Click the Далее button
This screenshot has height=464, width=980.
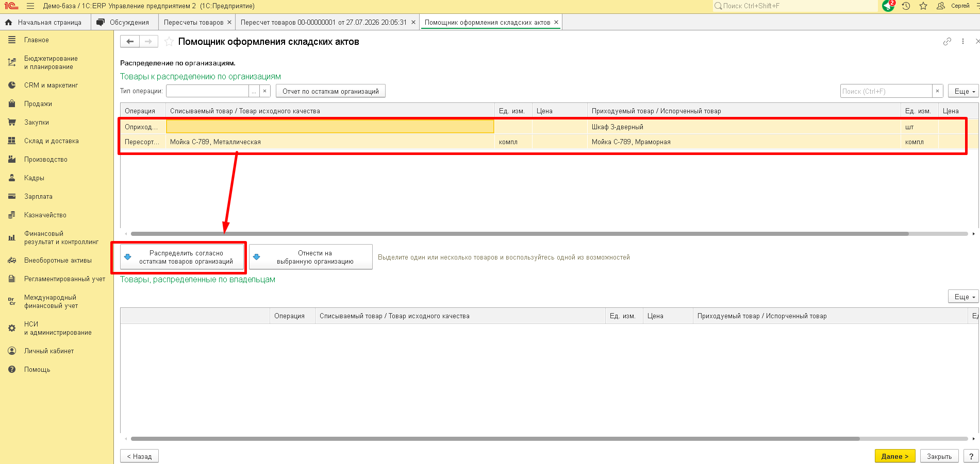coord(895,456)
